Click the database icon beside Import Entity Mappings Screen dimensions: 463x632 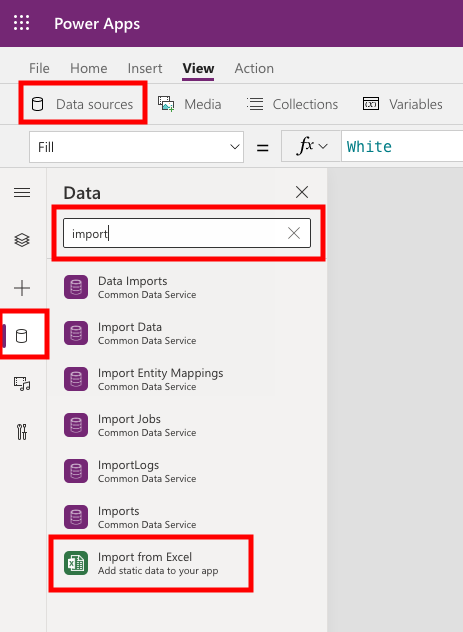tap(76, 379)
